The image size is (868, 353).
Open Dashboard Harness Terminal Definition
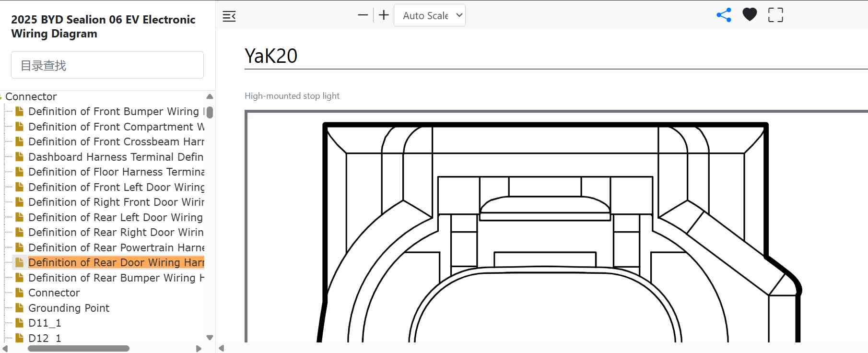[116, 157]
